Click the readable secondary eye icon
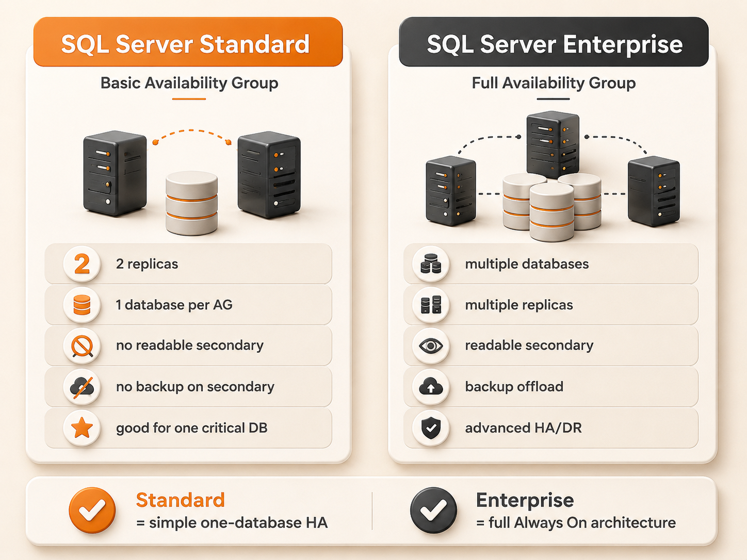The image size is (747, 560). tap(431, 345)
